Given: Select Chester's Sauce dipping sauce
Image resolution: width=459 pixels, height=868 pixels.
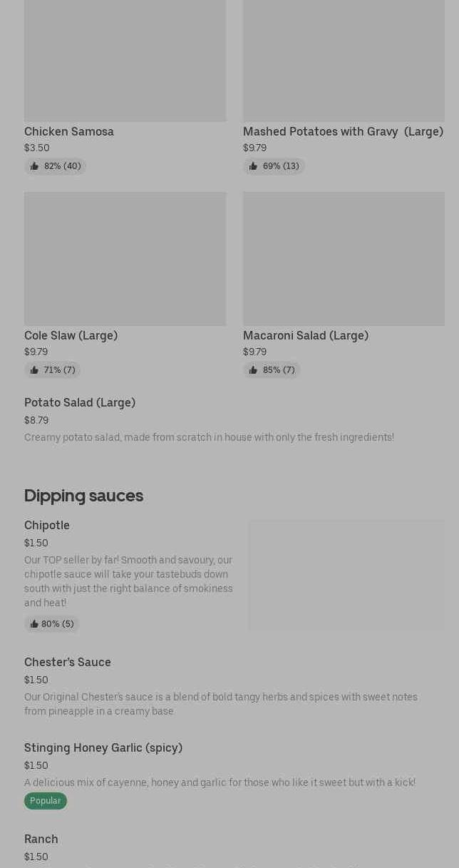Looking at the screenshot, I should point(68,663).
